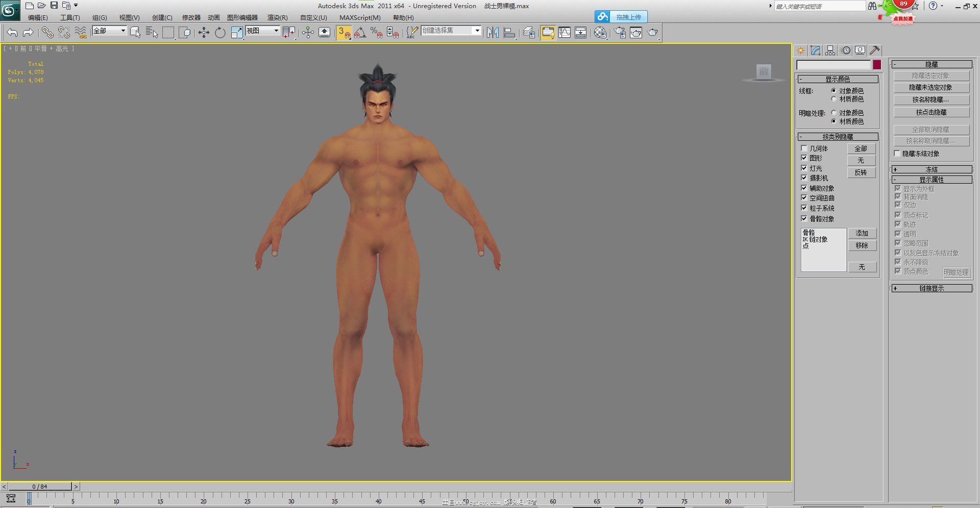980x508 pixels.
Task: Expand the 冻结 rollout
Action: (x=932, y=169)
